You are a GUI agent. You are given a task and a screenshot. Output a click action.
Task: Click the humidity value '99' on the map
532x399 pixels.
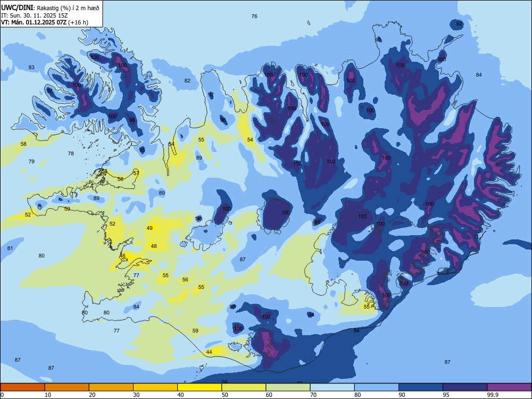(317, 222)
